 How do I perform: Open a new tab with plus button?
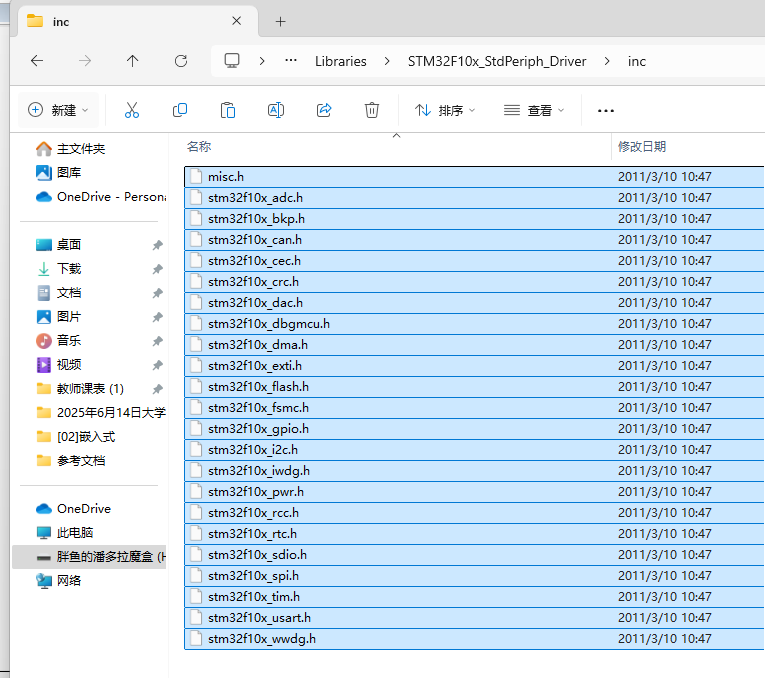pyautogui.click(x=281, y=21)
